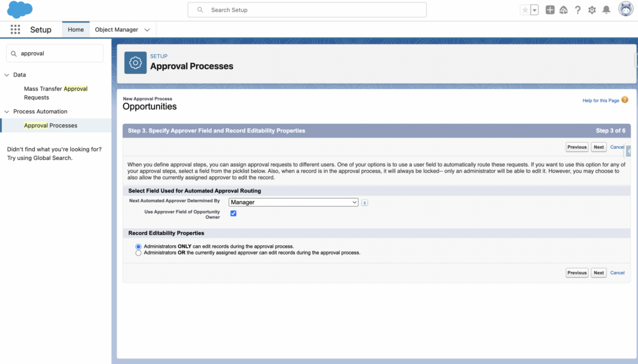Image resolution: width=638 pixels, height=364 pixels.
Task: View notifications bell
Action: tap(606, 10)
